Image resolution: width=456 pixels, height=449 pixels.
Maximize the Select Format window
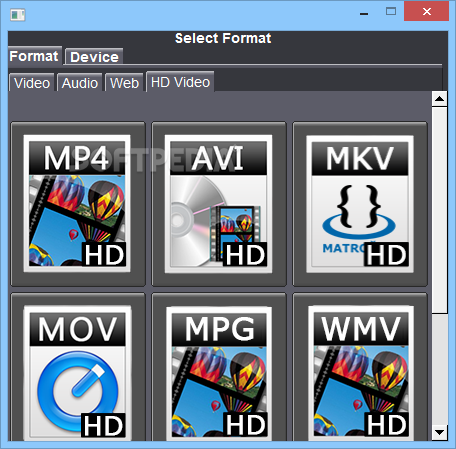click(x=391, y=12)
